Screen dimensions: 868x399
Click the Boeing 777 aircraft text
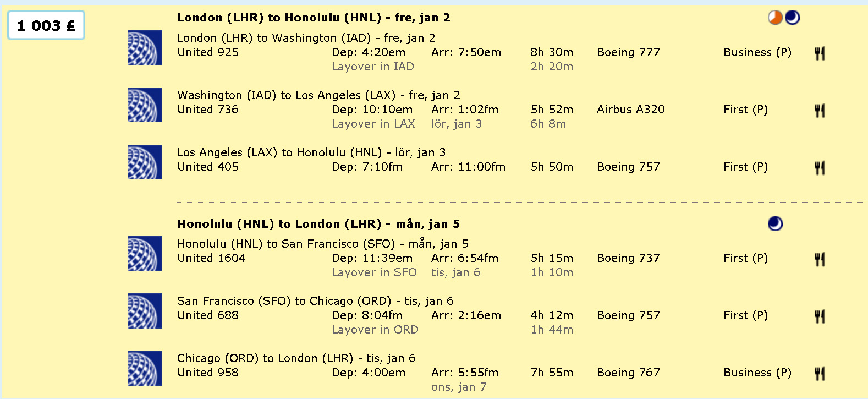(628, 52)
